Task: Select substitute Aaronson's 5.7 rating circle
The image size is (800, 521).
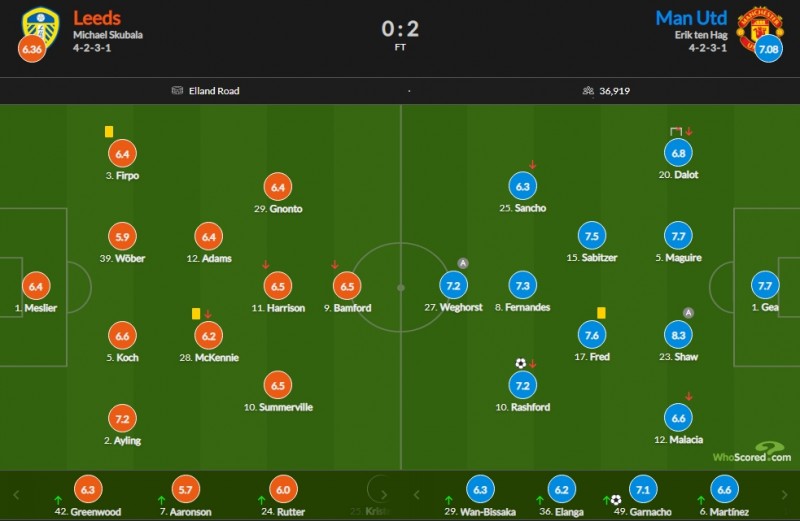Action: tap(186, 490)
